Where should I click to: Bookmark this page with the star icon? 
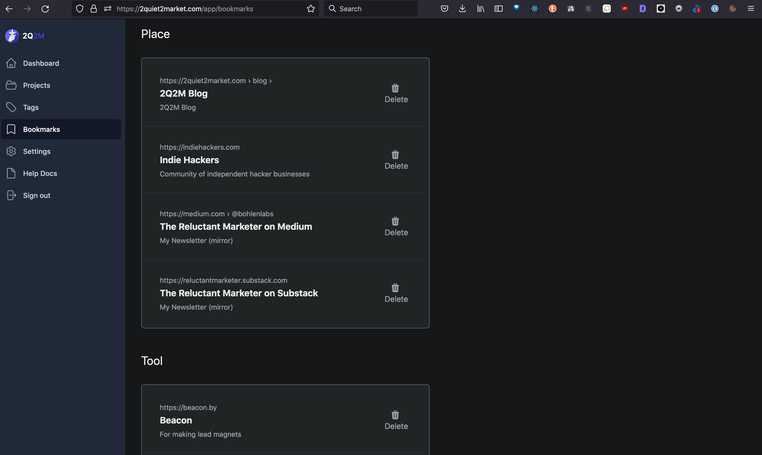click(x=311, y=9)
